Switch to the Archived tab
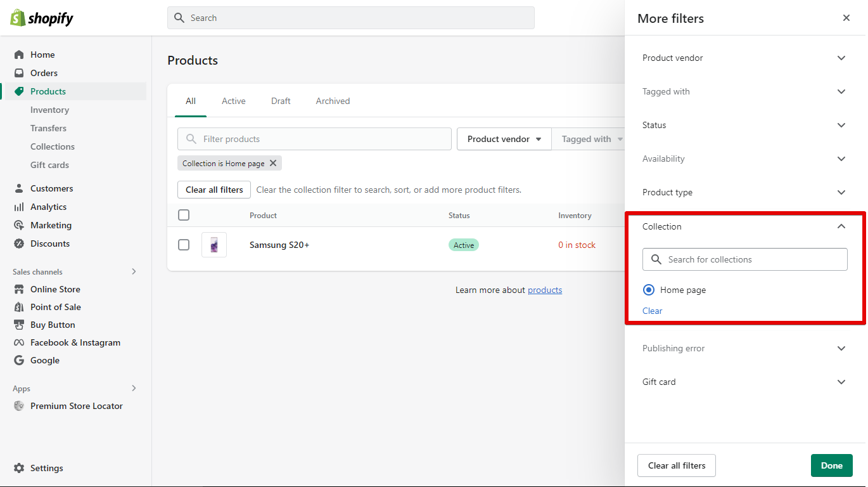This screenshot has height=487, width=868. tap(333, 101)
